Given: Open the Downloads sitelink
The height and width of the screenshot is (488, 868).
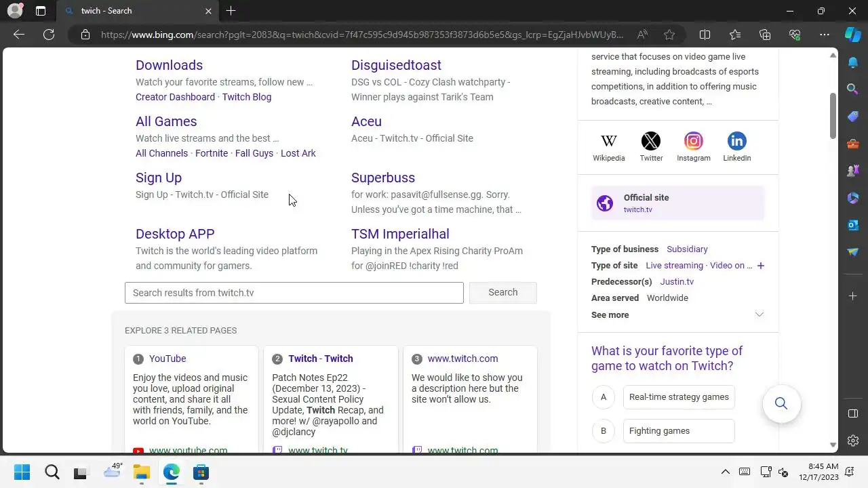Looking at the screenshot, I should pyautogui.click(x=169, y=65).
